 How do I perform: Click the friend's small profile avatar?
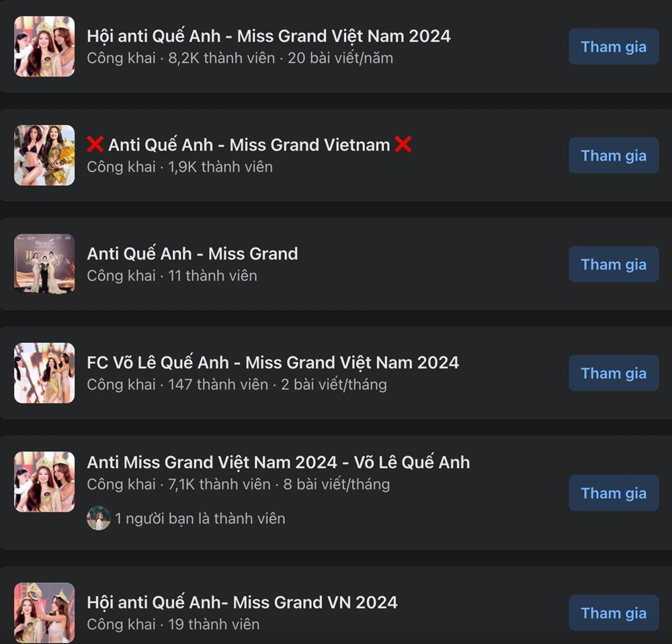click(99, 518)
